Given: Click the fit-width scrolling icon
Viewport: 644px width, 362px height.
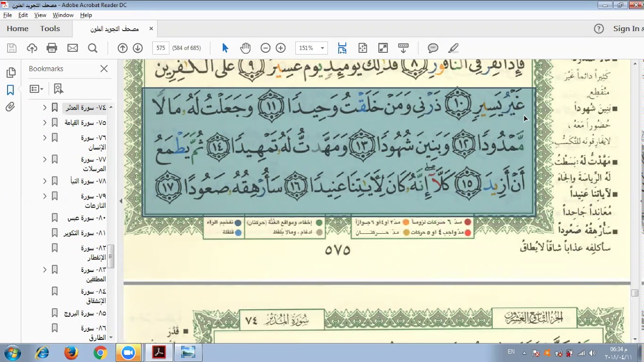Looking at the screenshot, I should click(x=342, y=48).
